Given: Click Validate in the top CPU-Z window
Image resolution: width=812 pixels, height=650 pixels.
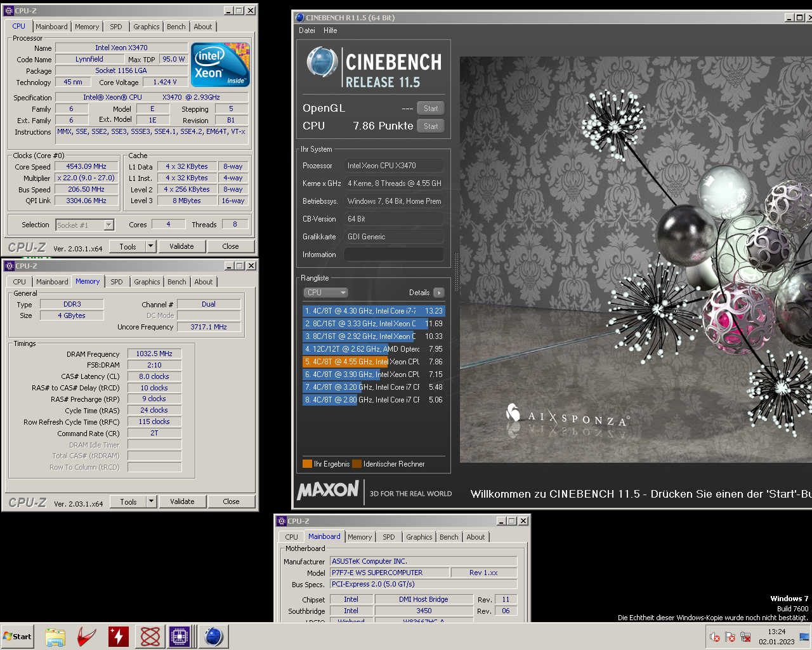Looking at the screenshot, I should click(x=181, y=246).
